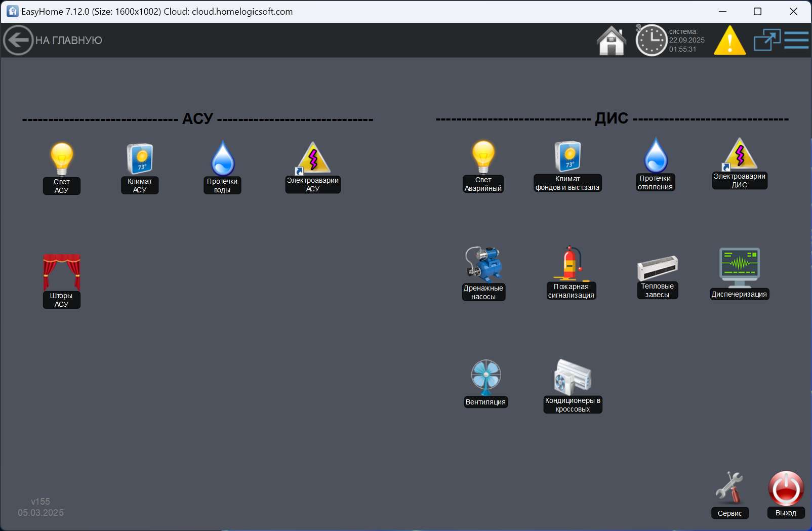Open Климат фондов и выстзала icon
Viewport: 812px width, 531px height.
pyautogui.click(x=567, y=157)
